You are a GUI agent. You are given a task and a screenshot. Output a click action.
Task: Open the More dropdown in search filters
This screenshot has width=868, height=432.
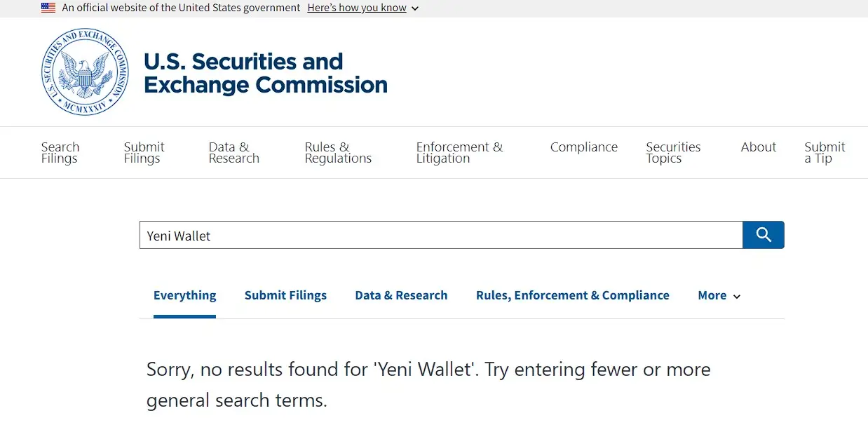[719, 296]
